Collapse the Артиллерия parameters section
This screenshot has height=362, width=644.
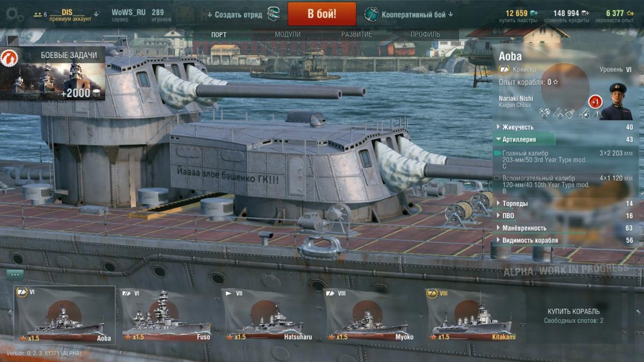pos(565,139)
